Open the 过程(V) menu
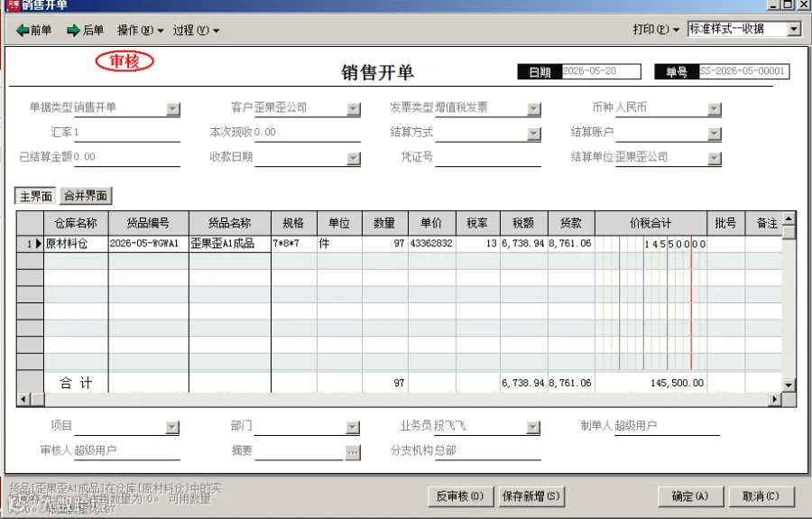 196,30
